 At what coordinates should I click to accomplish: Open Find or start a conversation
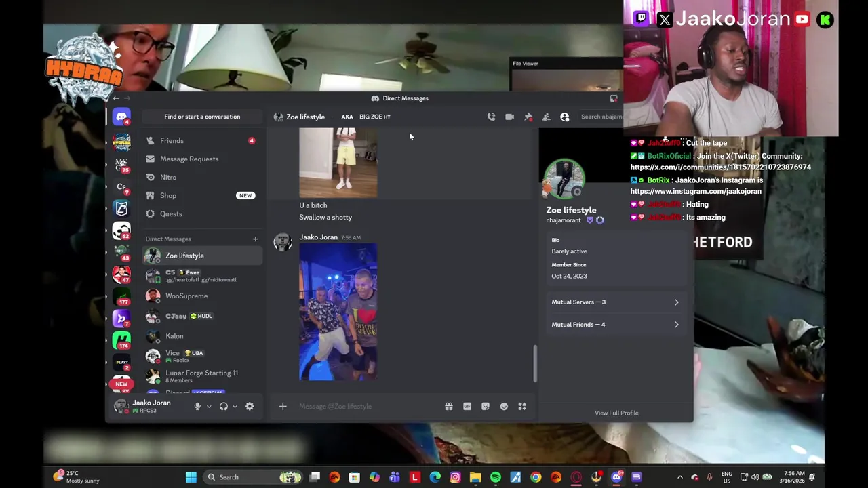point(202,117)
